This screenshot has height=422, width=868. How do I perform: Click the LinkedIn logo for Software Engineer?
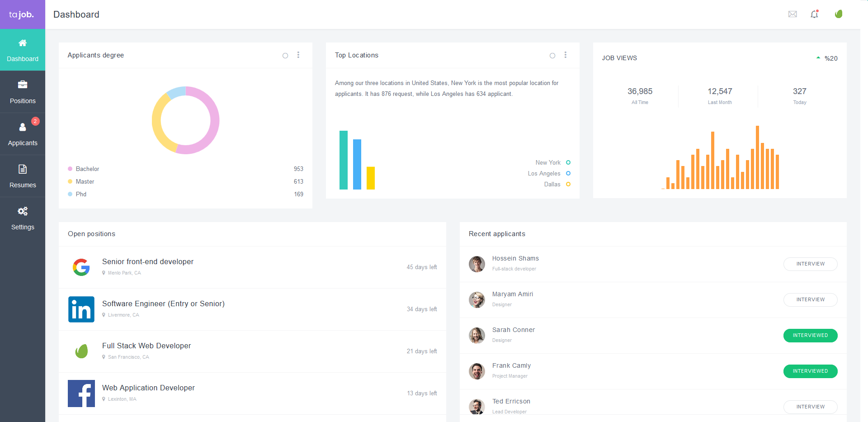81,309
